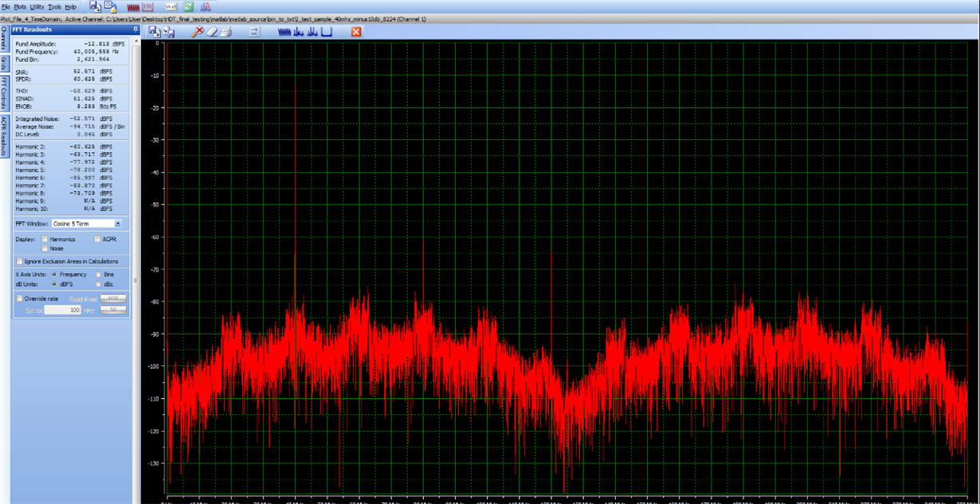
Task: Open the Channels vertical tab
Action: click(3, 37)
